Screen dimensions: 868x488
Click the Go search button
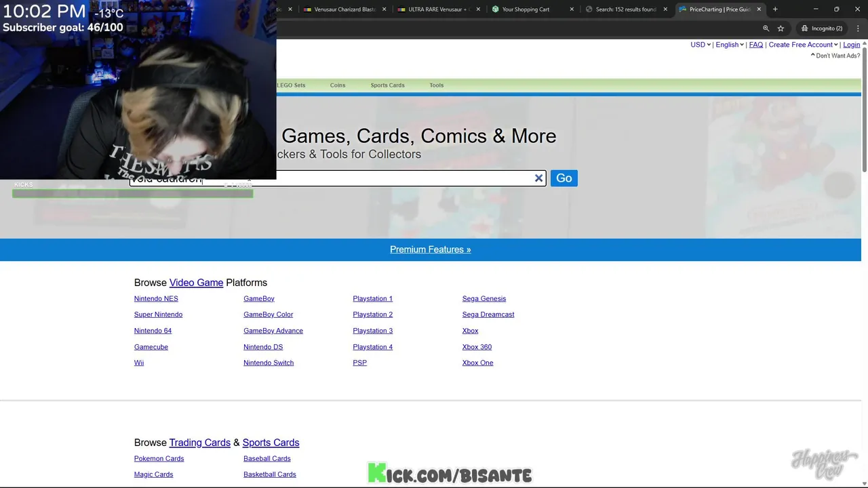point(564,178)
